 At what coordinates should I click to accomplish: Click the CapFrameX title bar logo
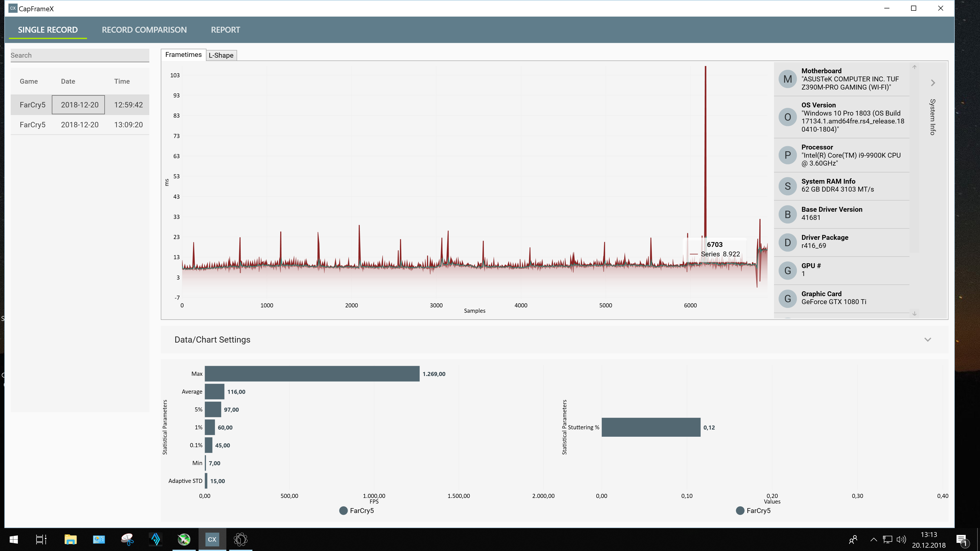[13, 8]
